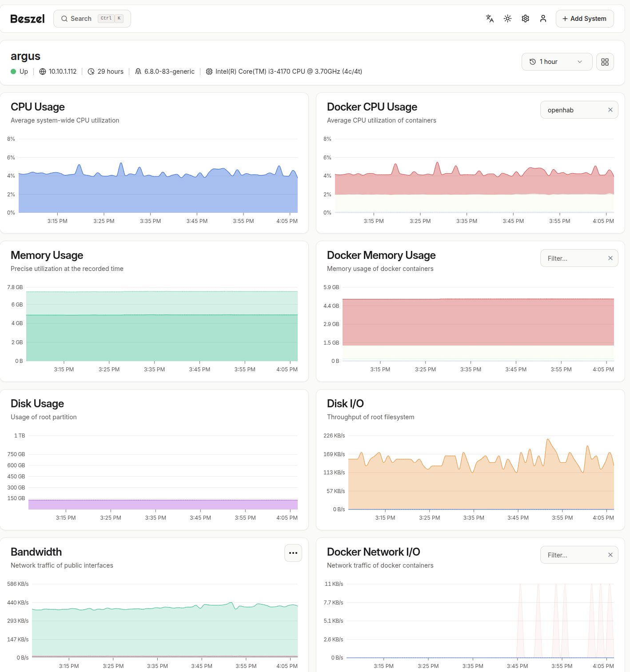
Task: Clear the openhab filter in Docker CPU Usage
Action: pyautogui.click(x=610, y=110)
